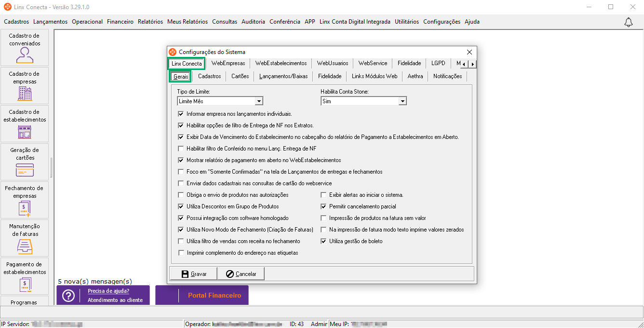The height and width of the screenshot is (328, 644).
Task: Check imprime valores zerados option
Action: coord(324,230)
